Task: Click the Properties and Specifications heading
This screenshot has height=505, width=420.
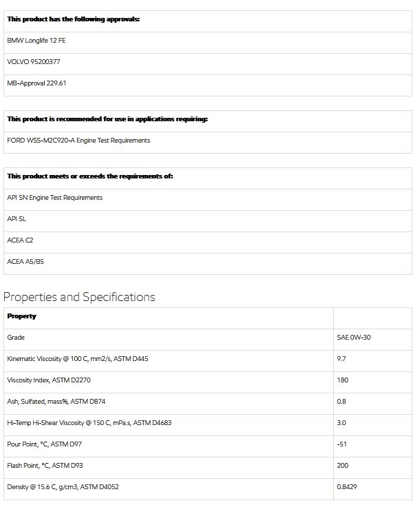Action: click(x=79, y=297)
